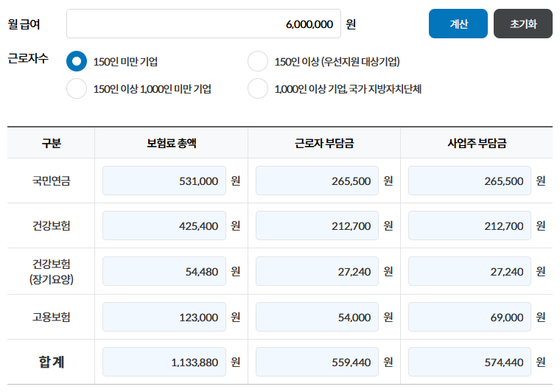Click the 국민연금 row label

[52, 181]
